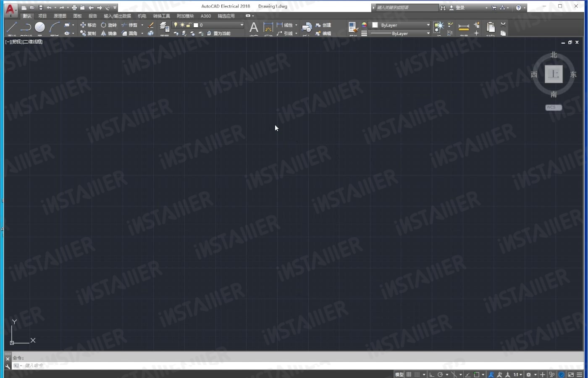Select the Line drawing tool
The height and width of the screenshot is (378, 588).
click(x=12, y=27)
